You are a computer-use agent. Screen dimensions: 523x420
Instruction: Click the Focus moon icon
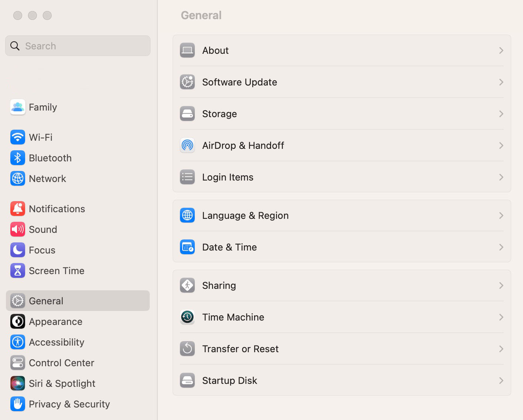pyautogui.click(x=18, y=250)
